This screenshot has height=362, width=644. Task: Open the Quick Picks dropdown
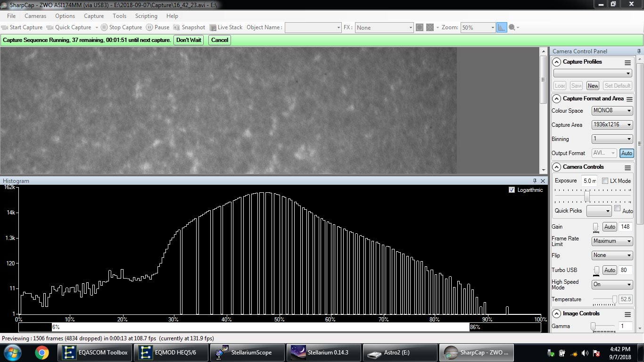click(x=599, y=211)
